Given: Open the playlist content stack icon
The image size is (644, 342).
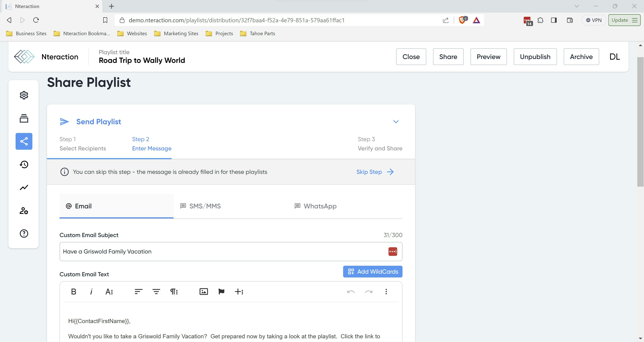Looking at the screenshot, I should [x=24, y=118].
